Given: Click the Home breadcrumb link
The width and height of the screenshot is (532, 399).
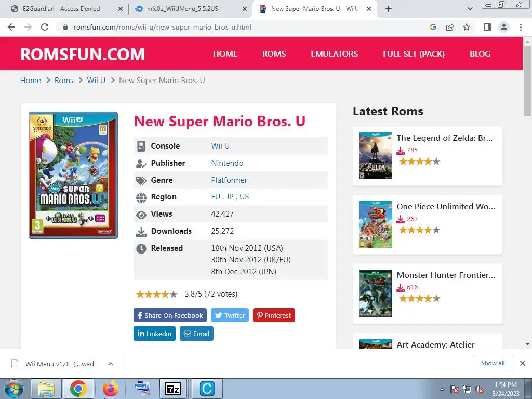Looking at the screenshot, I should 30,81.
